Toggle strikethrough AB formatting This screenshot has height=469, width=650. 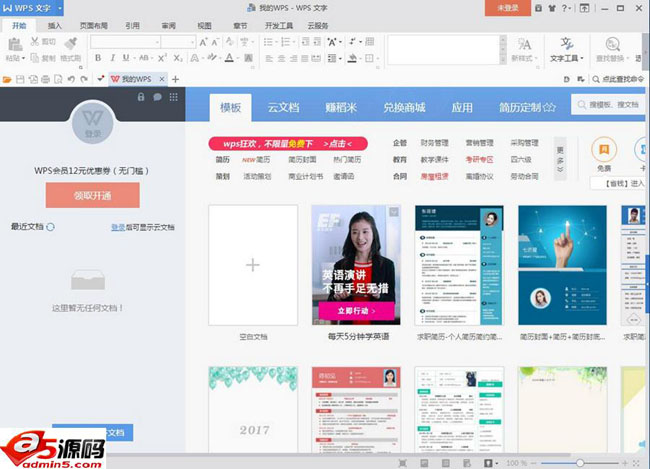pyautogui.click(x=144, y=58)
